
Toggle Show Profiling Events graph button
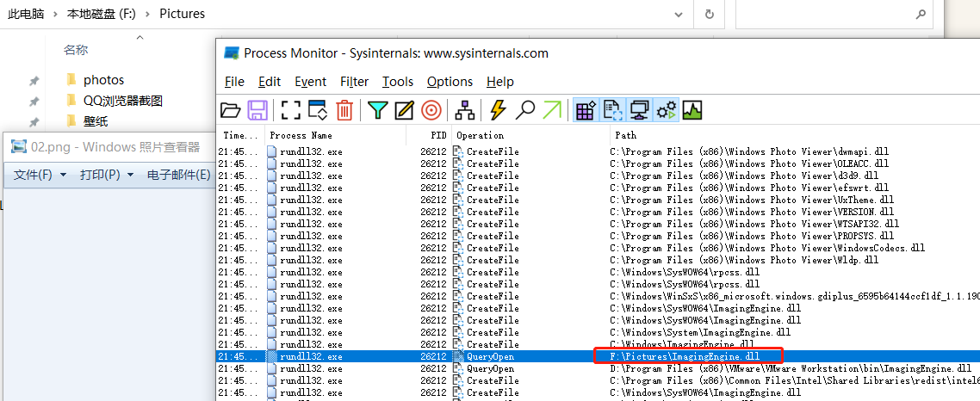pyautogui.click(x=692, y=110)
